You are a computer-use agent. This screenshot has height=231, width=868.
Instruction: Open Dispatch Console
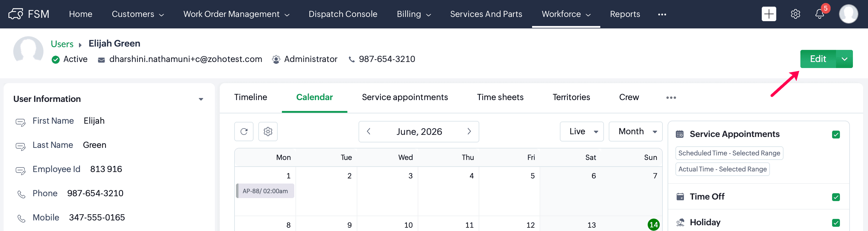click(x=343, y=14)
